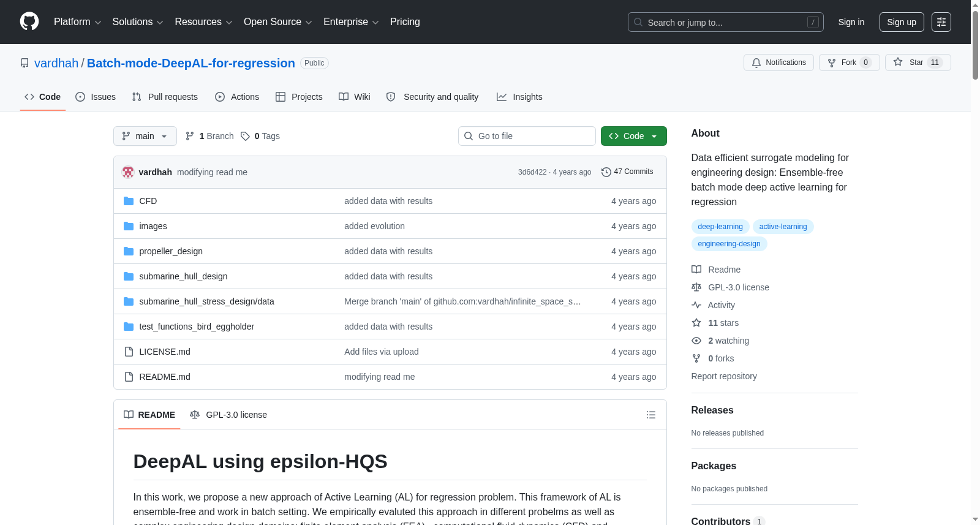The height and width of the screenshot is (525, 980).
Task: Open submarine_hull_stress_design/data folder
Action: click(206, 301)
